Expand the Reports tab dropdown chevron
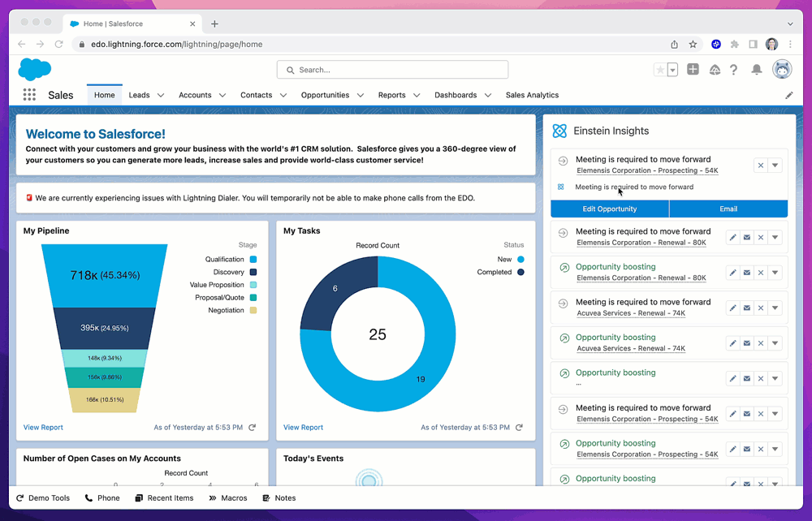The height and width of the screenshot is (521, 812). (417, 95)
